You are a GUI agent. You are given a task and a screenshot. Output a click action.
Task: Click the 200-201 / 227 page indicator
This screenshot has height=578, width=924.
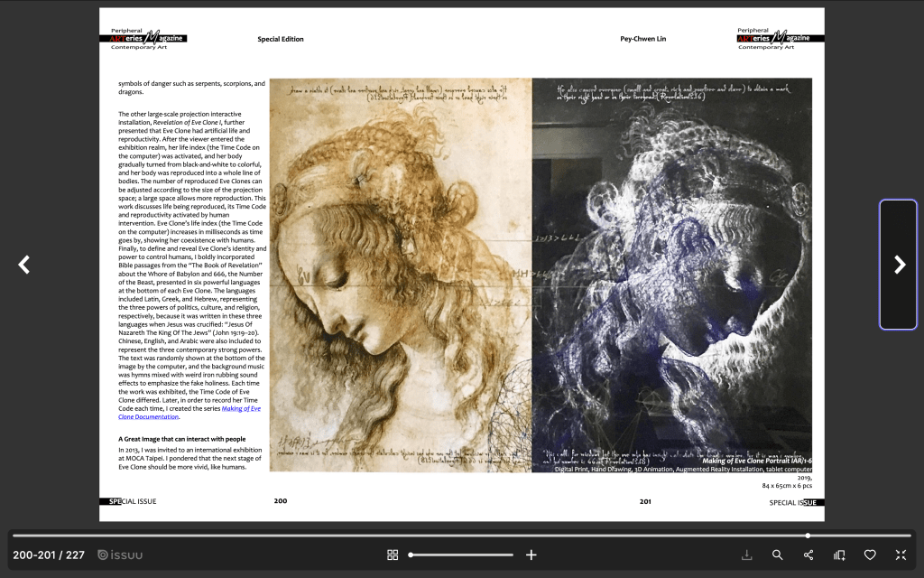pyautogui.click(x=49, y=555)
